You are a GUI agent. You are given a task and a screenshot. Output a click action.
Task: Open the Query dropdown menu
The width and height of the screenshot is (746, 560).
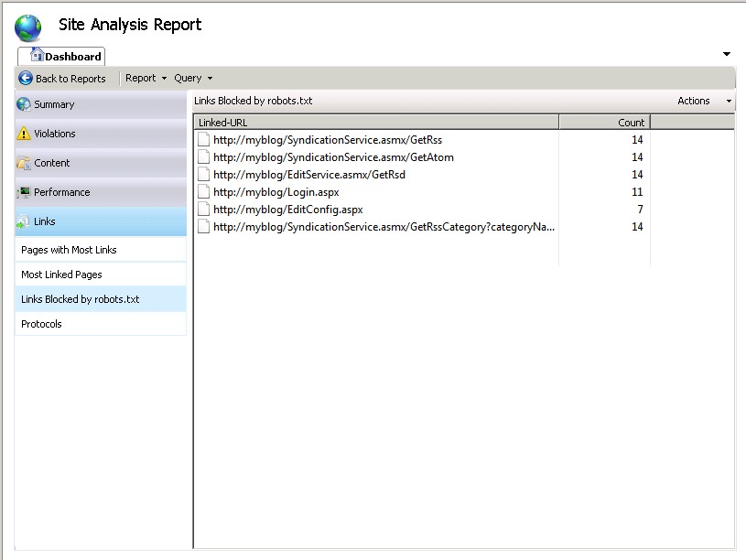coord(193,78)
